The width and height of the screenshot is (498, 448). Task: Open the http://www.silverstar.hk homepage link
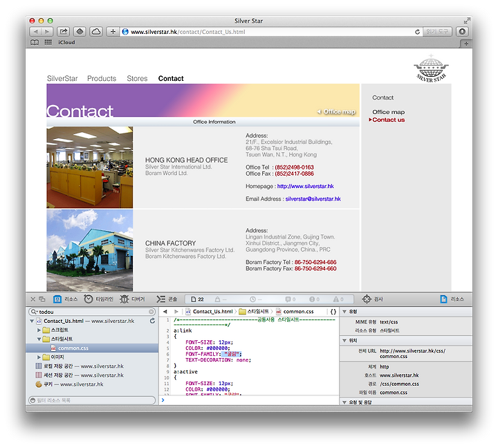point(305,186)
